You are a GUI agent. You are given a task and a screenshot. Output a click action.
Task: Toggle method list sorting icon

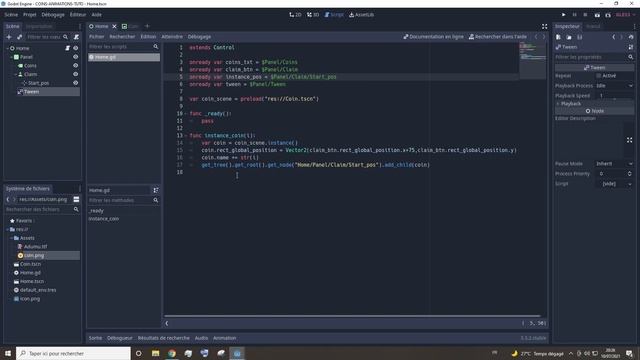tap(156, 190)
